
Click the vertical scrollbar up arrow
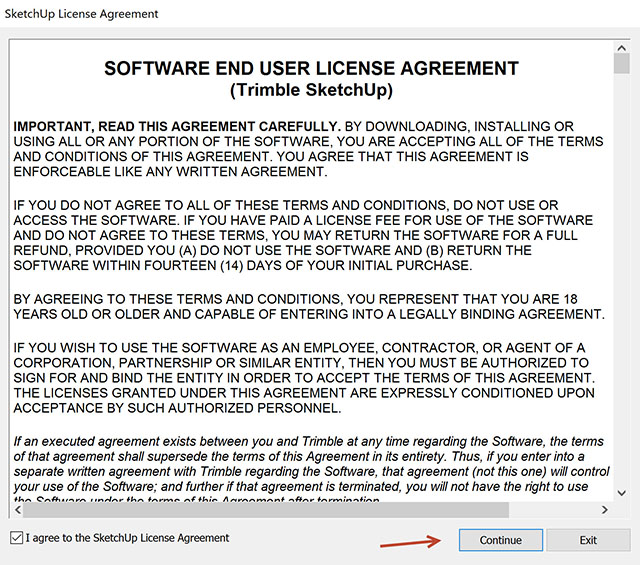click(x=621, y=48)
